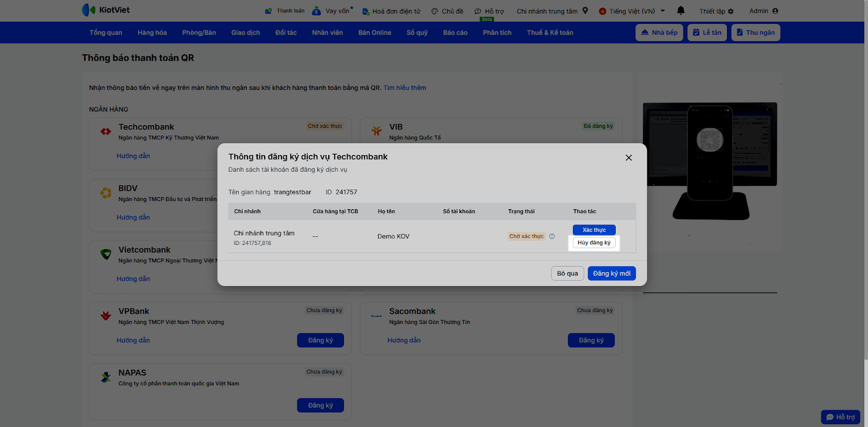Click the Trạng thái column header
Viewport: 868px width, 427px height.
[x=521, y=211]
